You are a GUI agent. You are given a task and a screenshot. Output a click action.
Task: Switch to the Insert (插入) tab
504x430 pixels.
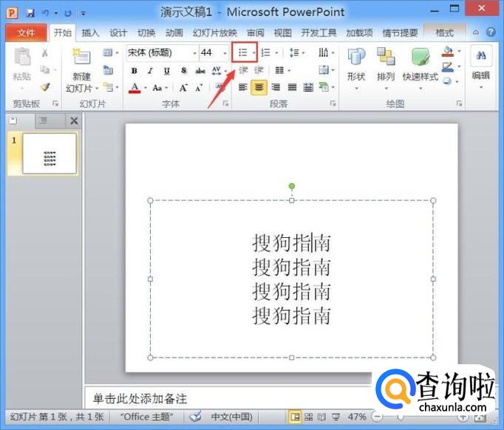(x=90, y=33)
